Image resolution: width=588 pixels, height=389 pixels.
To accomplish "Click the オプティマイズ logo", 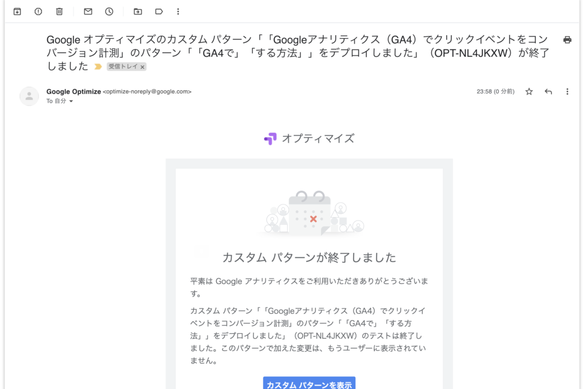I will pyautogui.click(x=309, y=138).
